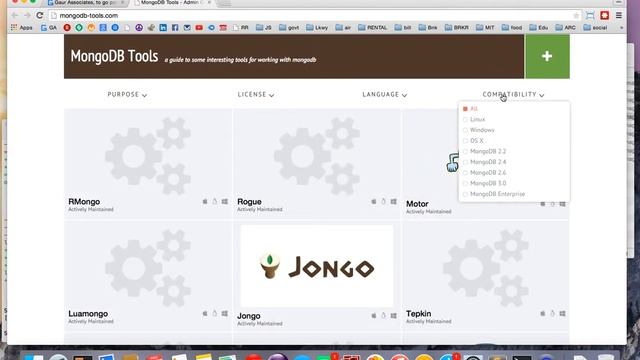Click the Linux icon on the Luamongo card
Image resolution: width=640 pixels, height=360 pixels.
215,313
